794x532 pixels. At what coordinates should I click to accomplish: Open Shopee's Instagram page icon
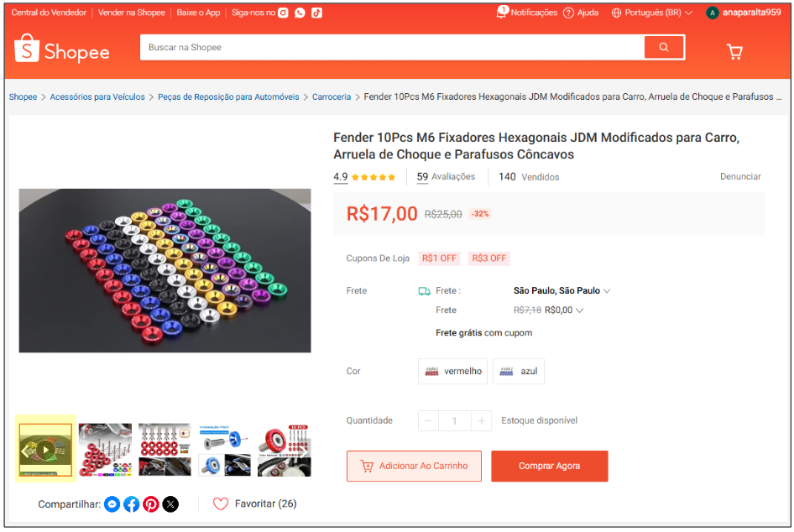tap(284, 13)
